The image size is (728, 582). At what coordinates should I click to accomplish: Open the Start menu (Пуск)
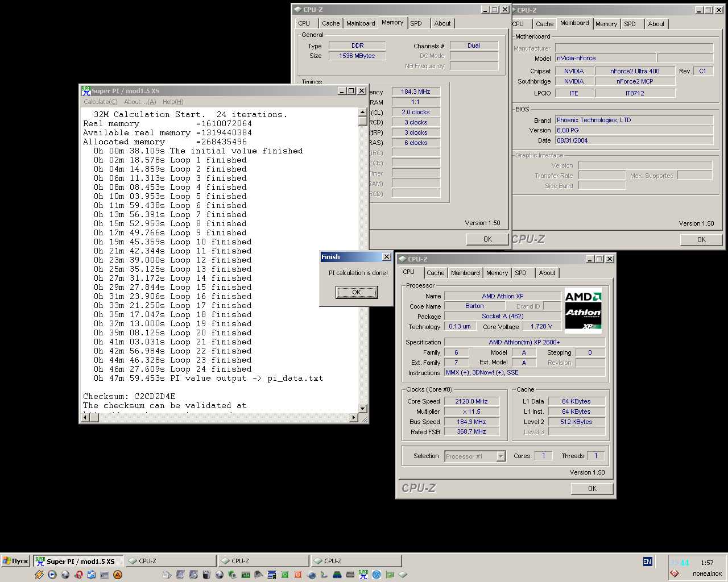[15, 561]
